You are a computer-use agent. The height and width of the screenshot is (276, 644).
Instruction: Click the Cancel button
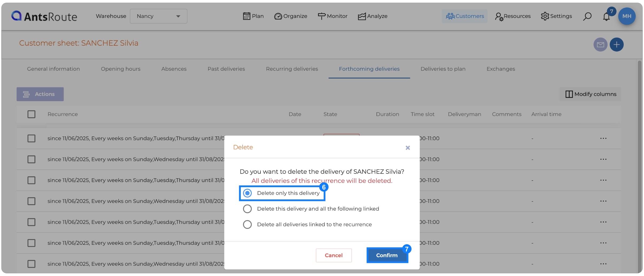coord(334,255)
